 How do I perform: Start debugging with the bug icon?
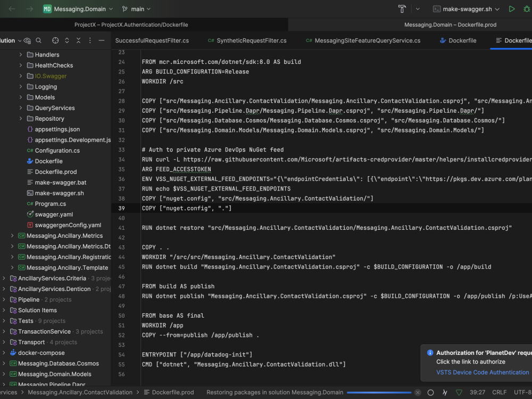pos(527,9)
